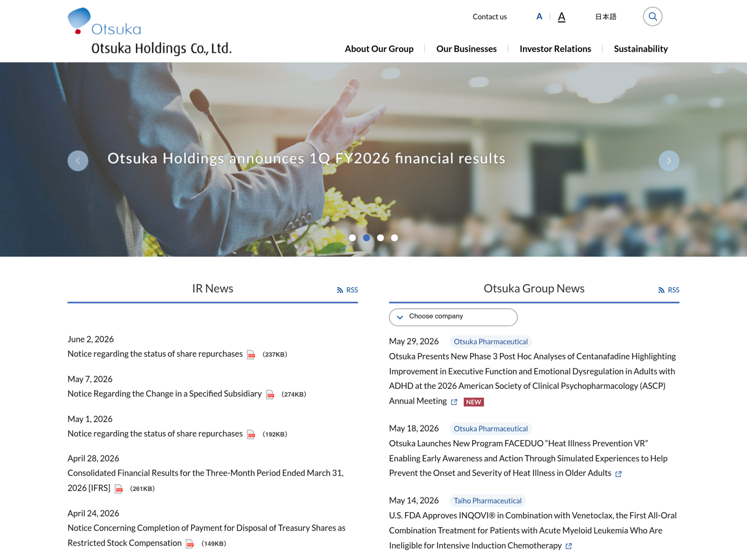
Task: Open the Otsuka Group News RSS feed
Action: click(x=669, y=290)
